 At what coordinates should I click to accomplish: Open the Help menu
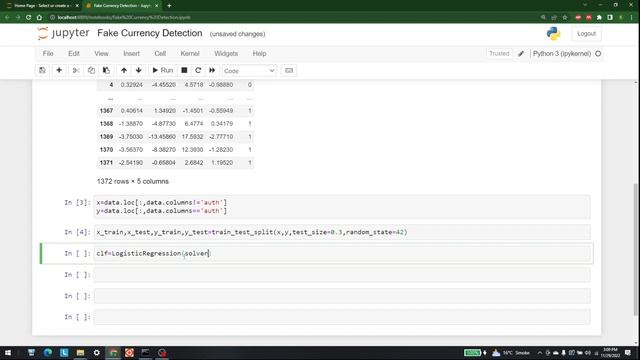(x=259, y=53)
